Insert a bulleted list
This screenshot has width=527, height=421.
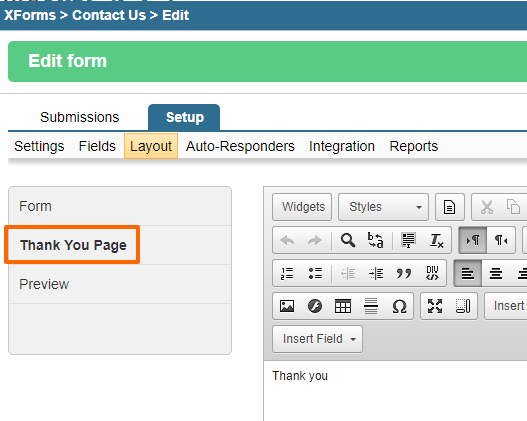[315, 273]
